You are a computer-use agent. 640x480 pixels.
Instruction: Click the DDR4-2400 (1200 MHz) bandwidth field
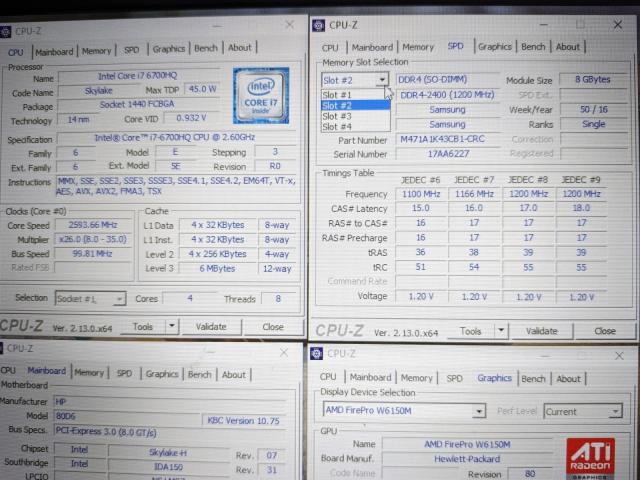click(x=447, y=95)
